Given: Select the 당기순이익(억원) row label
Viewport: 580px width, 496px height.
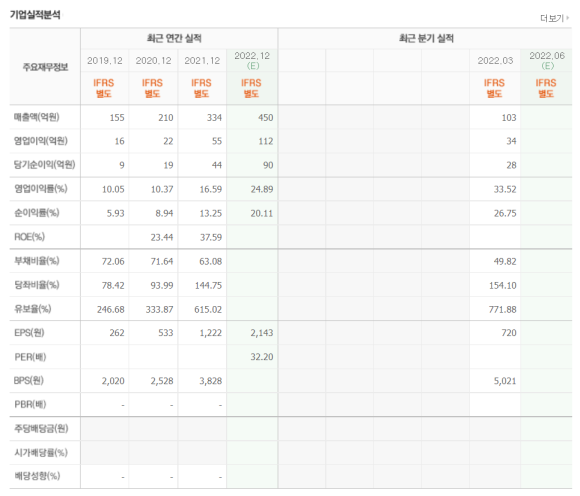Looking at the screenshot, I should (x=45, y=165).
